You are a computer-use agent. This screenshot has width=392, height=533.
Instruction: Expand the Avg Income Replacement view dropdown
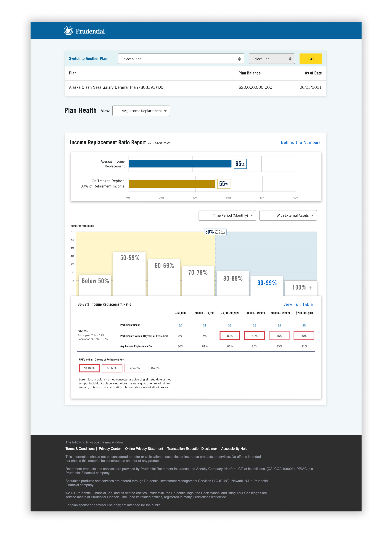pos(141,111)
